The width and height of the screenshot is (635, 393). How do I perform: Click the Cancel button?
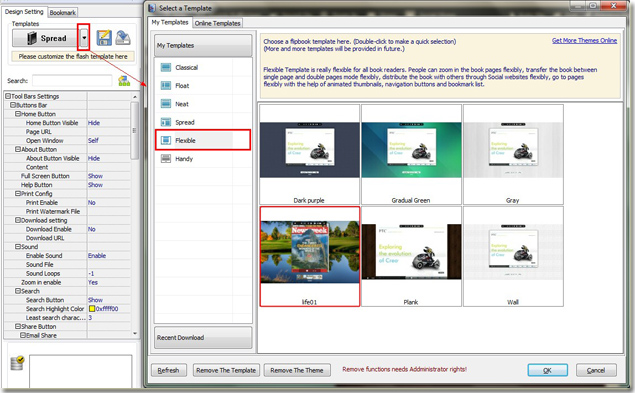596,370
